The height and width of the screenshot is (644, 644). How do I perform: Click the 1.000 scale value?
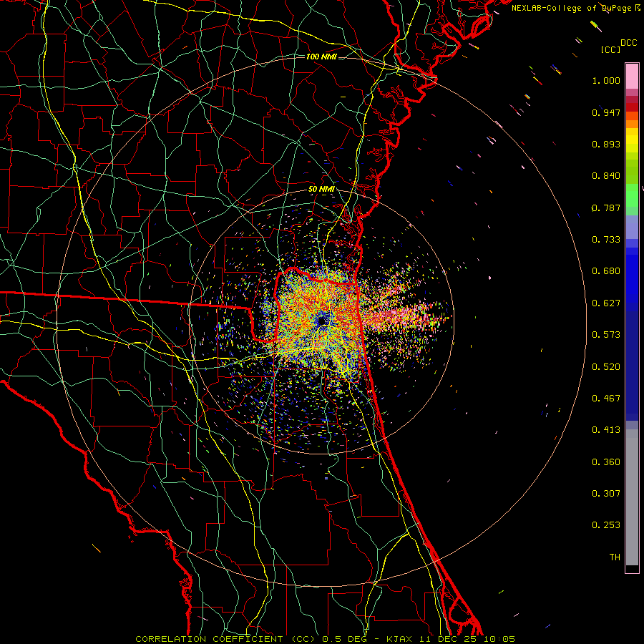[606, 80]
